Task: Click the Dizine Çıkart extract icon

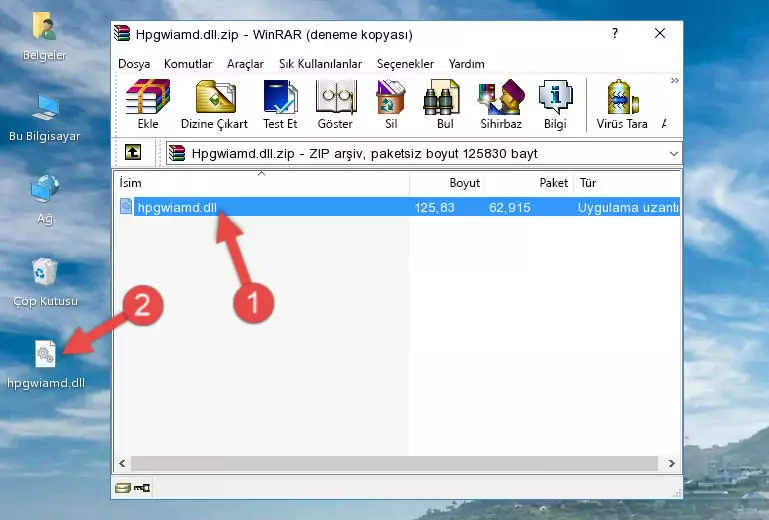Action: tap(214, 104)
